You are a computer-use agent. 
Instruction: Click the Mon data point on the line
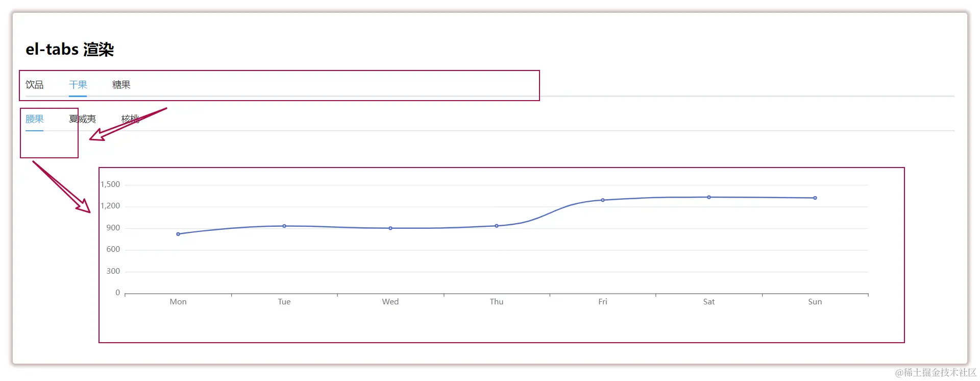pyautogui.click(x=178, y=234)
